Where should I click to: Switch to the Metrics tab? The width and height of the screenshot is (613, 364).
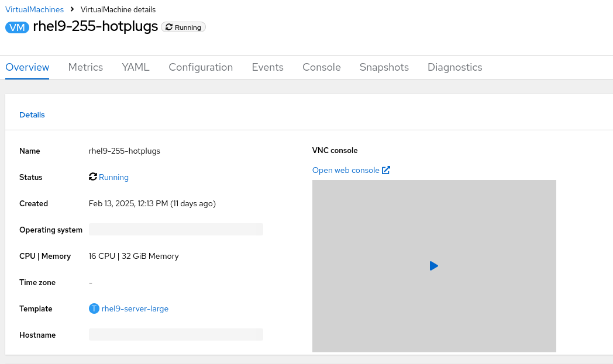(x=85, y=67)
